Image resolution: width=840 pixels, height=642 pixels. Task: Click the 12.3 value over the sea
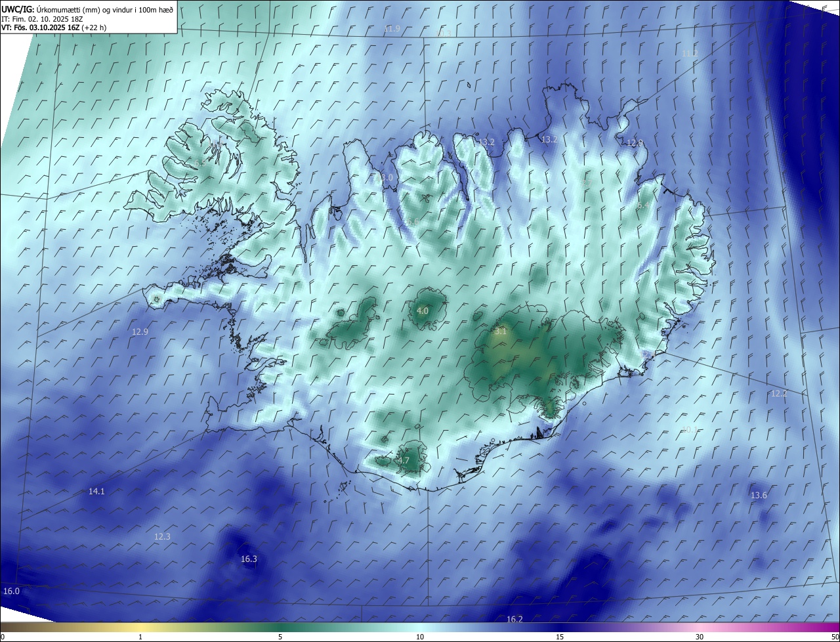click(162, 537)
